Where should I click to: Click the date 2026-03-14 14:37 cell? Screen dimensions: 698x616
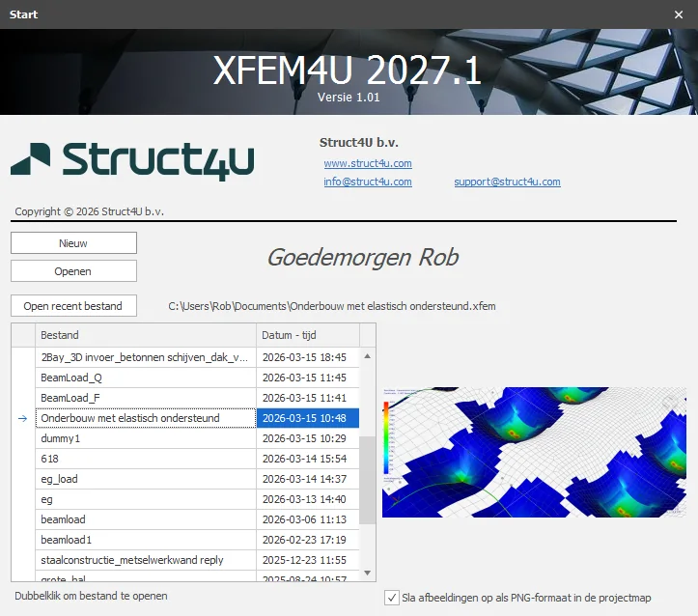coord(308,479)
